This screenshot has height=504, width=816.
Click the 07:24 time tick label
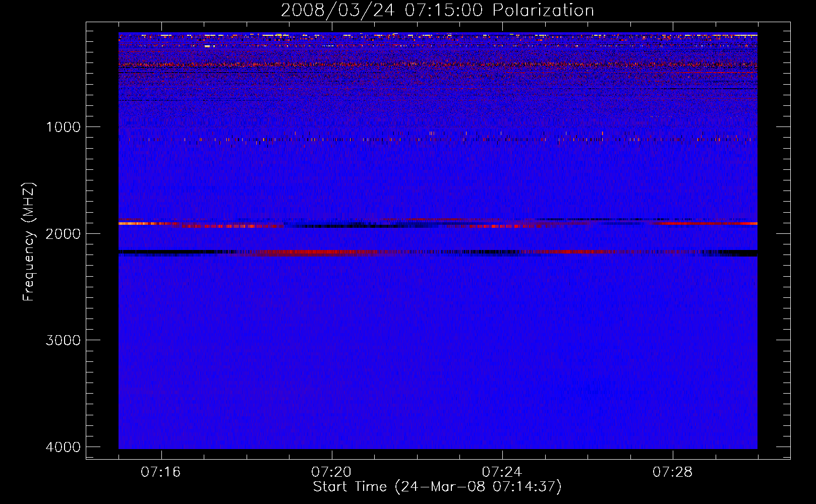tap(502, 472)
